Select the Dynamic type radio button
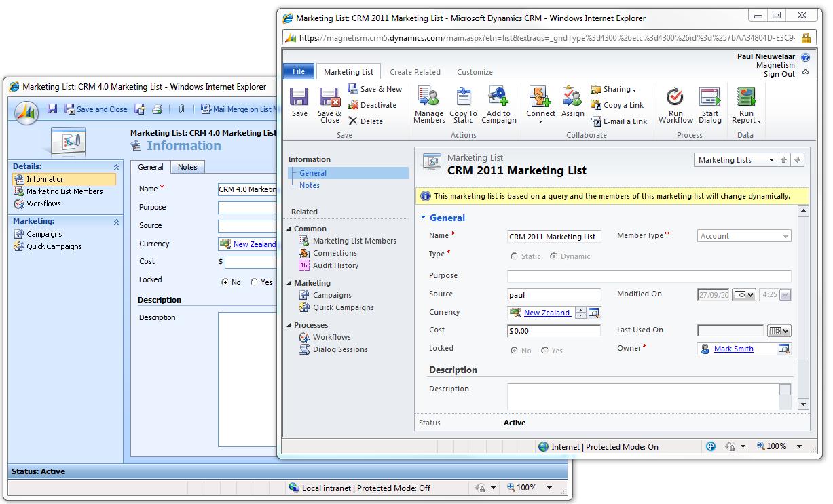 (x=555, y=257)
